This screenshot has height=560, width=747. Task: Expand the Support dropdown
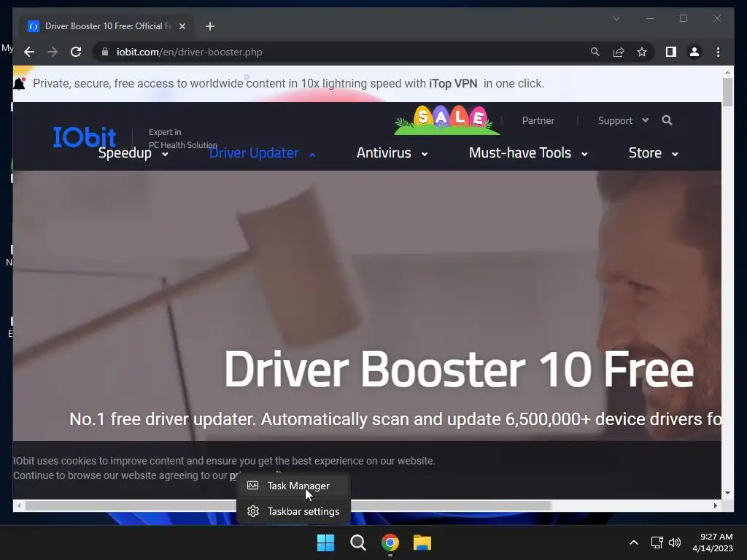[623, 120]
